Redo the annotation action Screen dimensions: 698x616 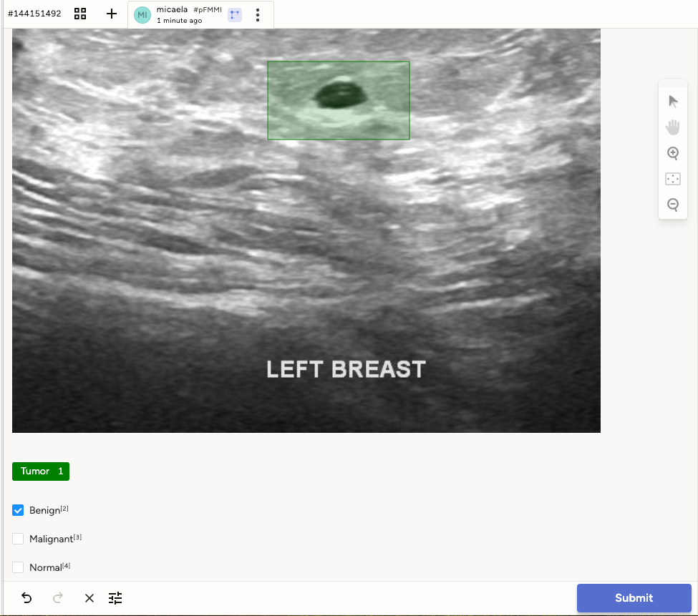58,598
